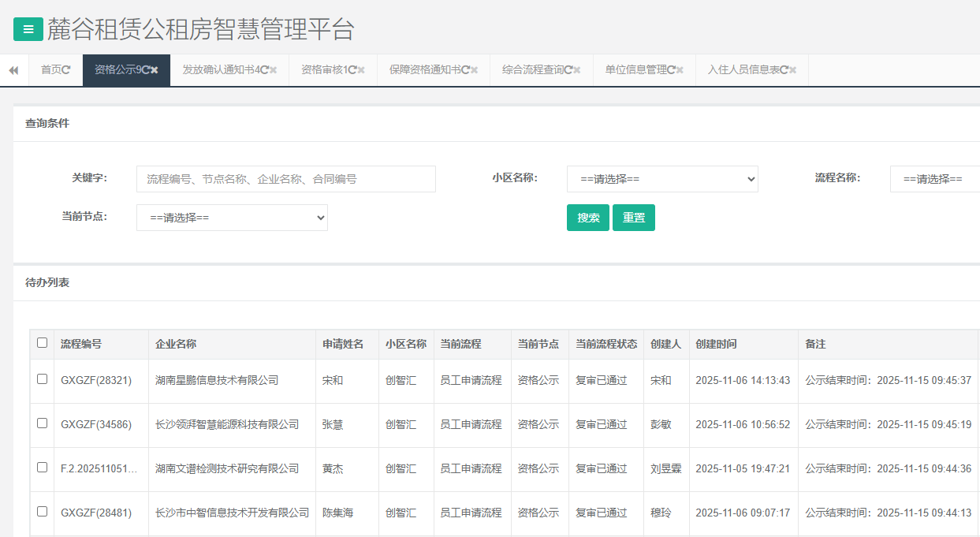Select the checkbox for 宋和's GXGZF(28321) row
980x537 pixels.
tap(43, 380)
